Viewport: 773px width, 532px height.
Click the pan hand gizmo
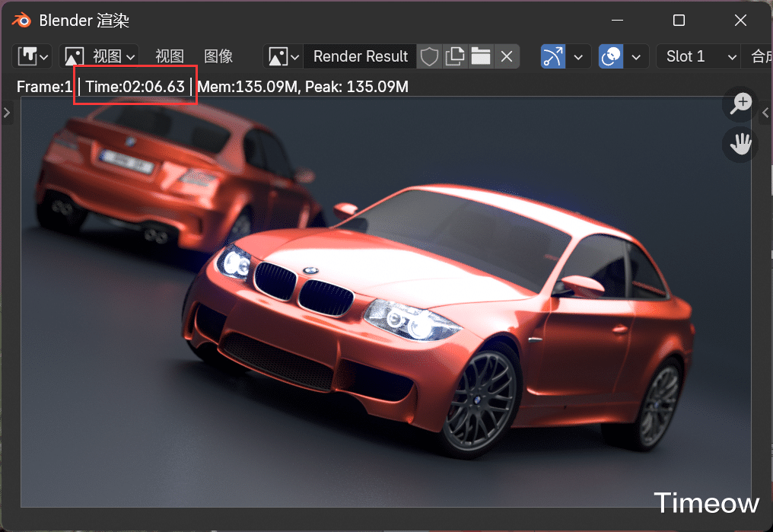[x=740, y=144]
